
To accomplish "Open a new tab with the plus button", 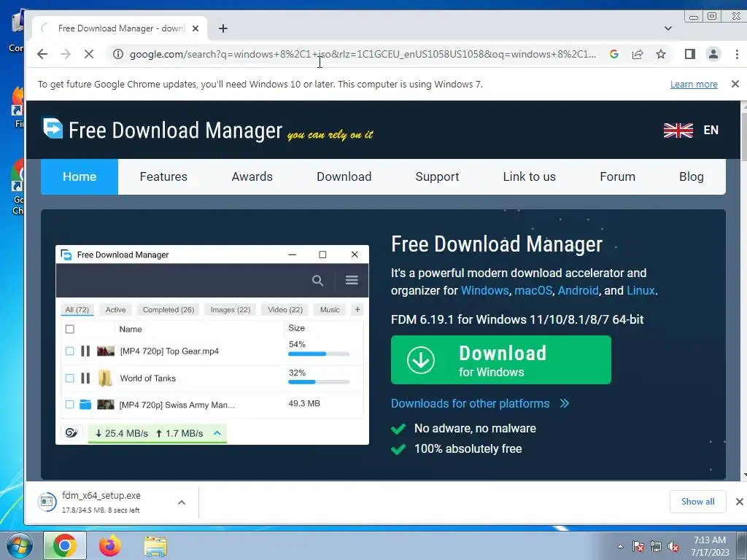I will (x=223, y=28).
